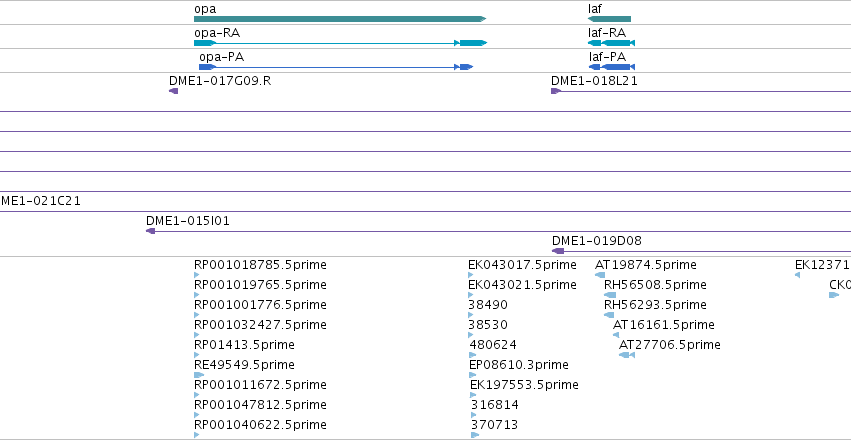Click the DME1-019D08 purple arrow glyph
This screenshot has height=440, width=851.
click(558, 251)
